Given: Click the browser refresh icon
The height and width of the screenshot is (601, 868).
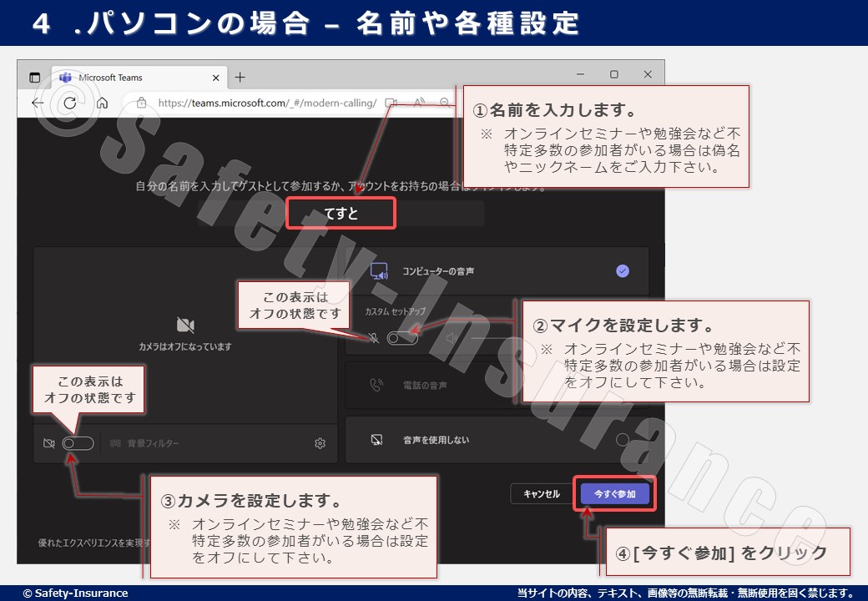Looking at the screenshot, I should [x=70, y=103].
